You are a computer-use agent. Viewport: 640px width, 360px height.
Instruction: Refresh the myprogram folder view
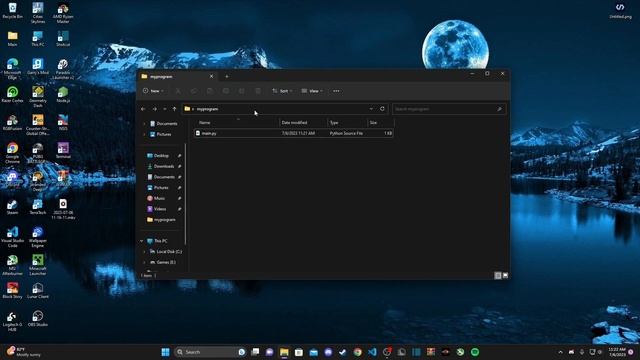(382, 109)
